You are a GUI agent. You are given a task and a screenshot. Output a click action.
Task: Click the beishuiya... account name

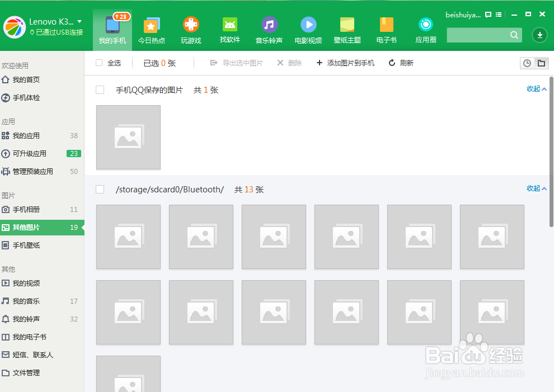pyautogui.click(x=463, y=15)
